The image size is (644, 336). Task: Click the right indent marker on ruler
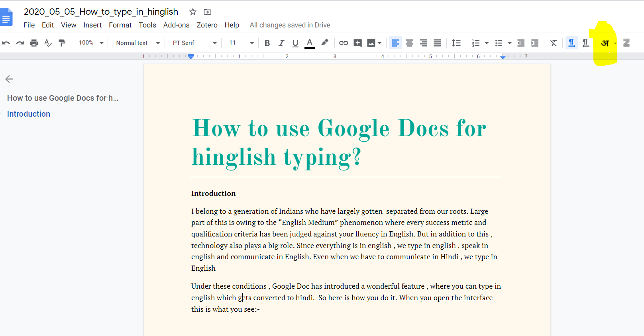(x=503, y=57)
